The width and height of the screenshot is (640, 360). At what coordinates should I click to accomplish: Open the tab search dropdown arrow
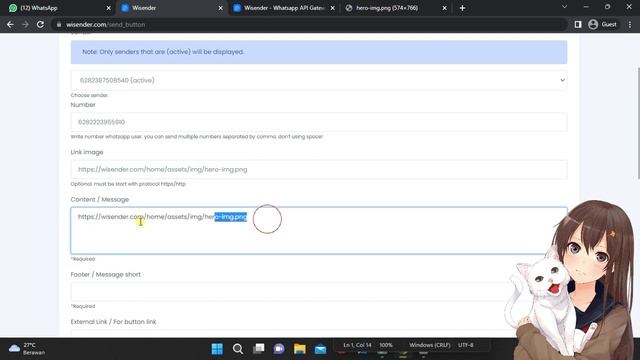tap(564, 7)
